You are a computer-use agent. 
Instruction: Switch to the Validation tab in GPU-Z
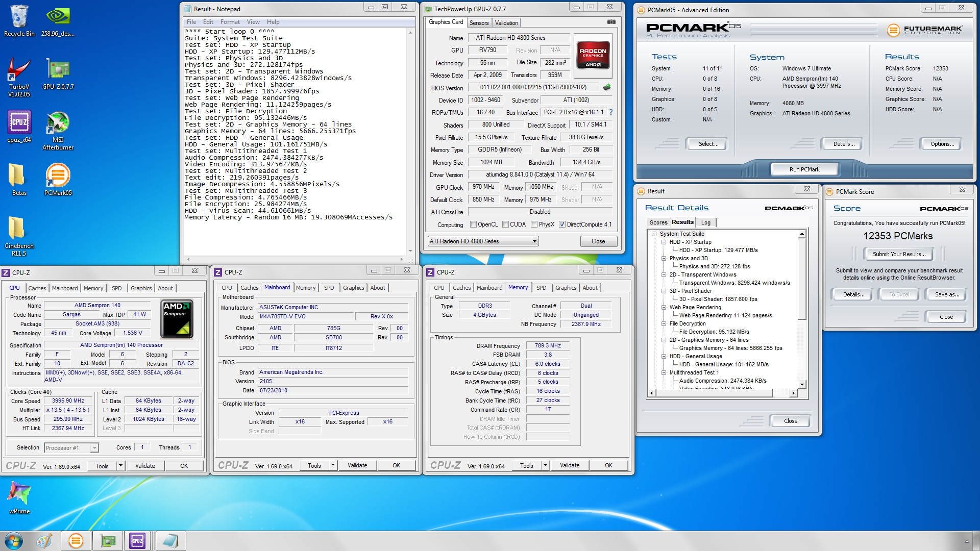pos(506,23)
